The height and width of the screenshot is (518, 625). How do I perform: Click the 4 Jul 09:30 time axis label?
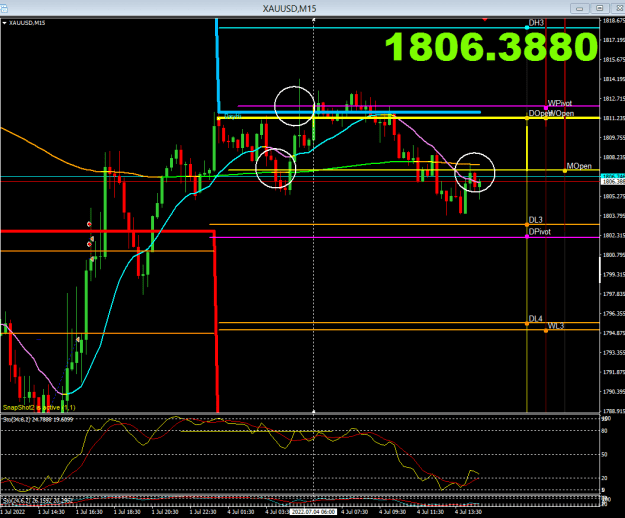pyautogui.click(x=392, y=512)
